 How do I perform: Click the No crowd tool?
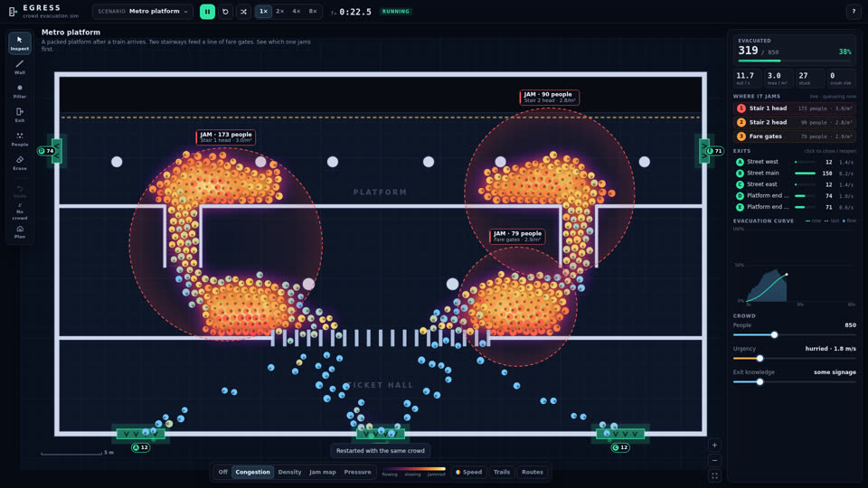(x=19, y=211)
